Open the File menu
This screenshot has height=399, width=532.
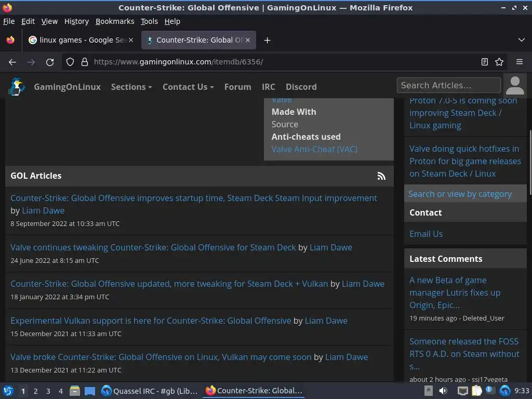[9, 21]
